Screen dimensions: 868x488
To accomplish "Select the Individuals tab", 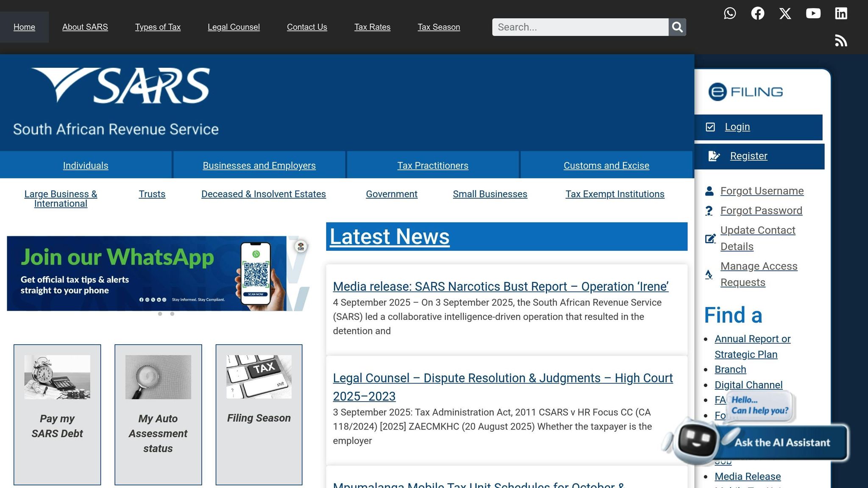I will (86, 165).
